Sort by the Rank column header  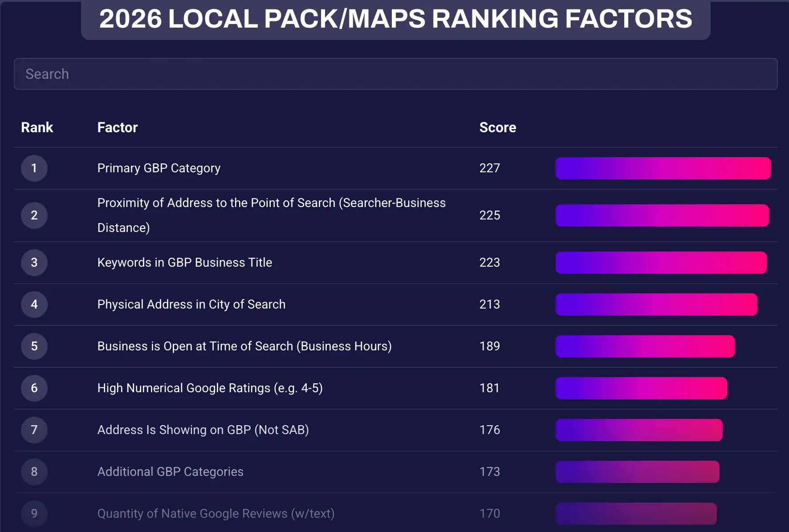click(37, 128)
